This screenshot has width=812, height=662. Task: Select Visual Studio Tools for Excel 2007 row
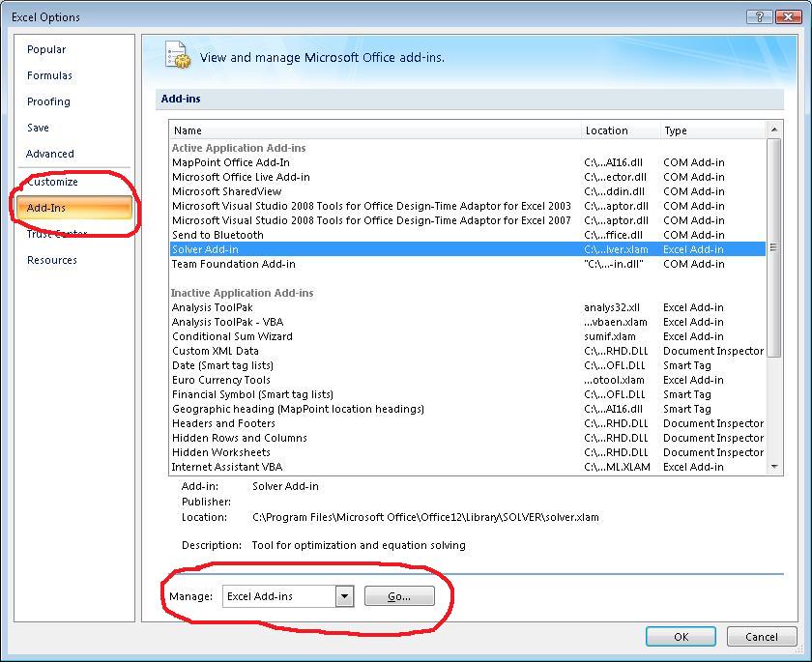point(468,220)
